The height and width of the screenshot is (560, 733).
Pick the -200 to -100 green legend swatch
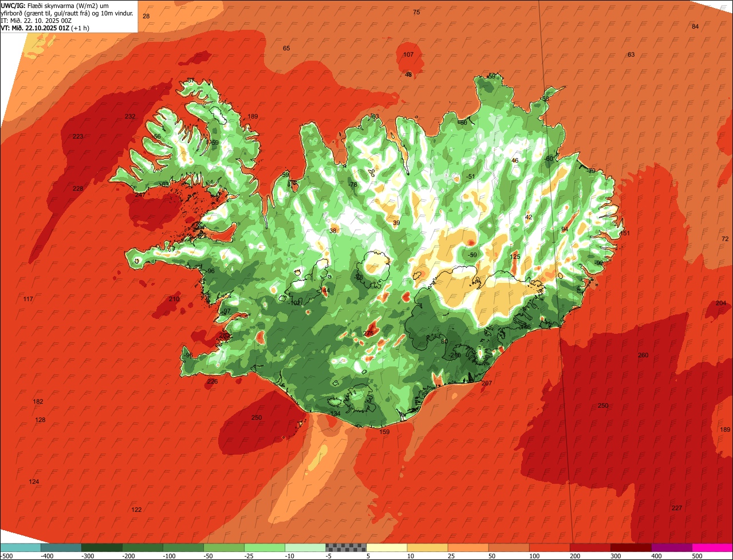(x=143, y=547)
